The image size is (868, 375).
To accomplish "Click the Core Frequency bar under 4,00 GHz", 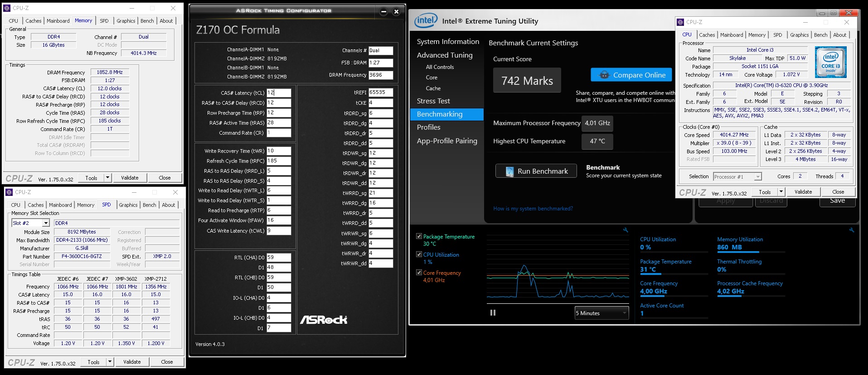I will click(674, 296).
